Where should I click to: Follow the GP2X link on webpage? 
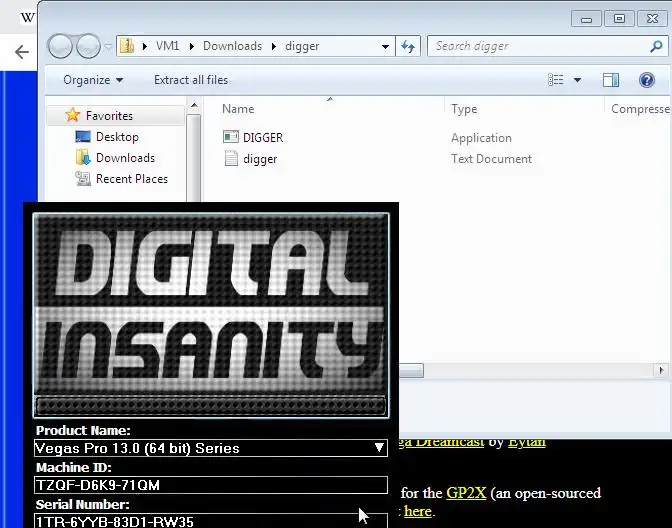pyautogui.click(x=466, y=493)
